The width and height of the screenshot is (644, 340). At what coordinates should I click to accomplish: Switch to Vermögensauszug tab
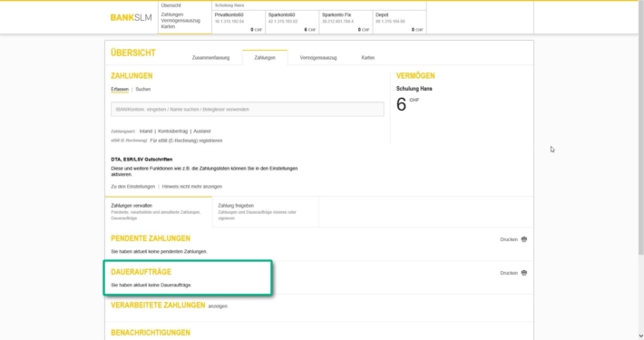[x=318, y=58]
